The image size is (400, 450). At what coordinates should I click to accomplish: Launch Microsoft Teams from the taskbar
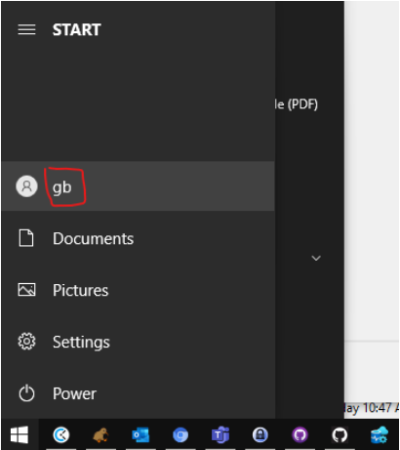220,435
